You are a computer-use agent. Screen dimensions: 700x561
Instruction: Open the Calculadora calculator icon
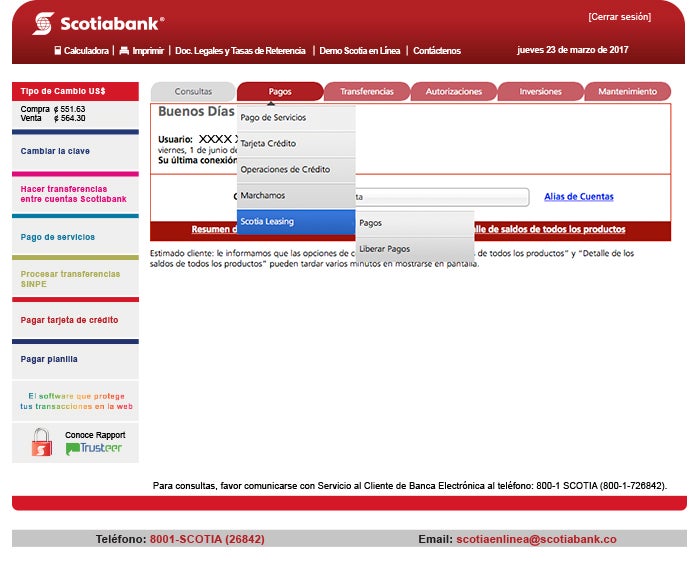58,50
